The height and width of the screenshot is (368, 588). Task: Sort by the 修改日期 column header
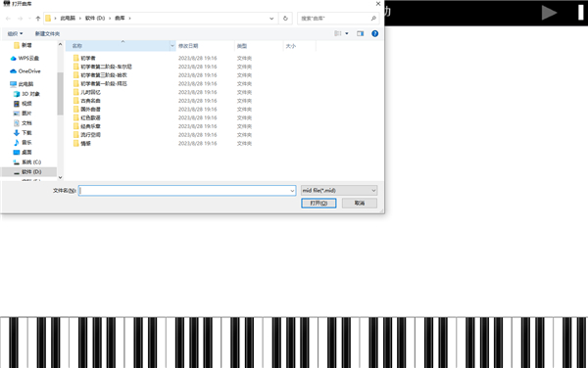(x=205, y=46)
